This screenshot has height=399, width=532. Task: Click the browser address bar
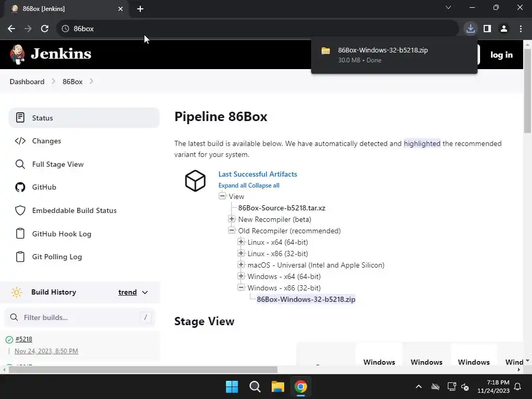pyautogui.click(x=258, y=29)
